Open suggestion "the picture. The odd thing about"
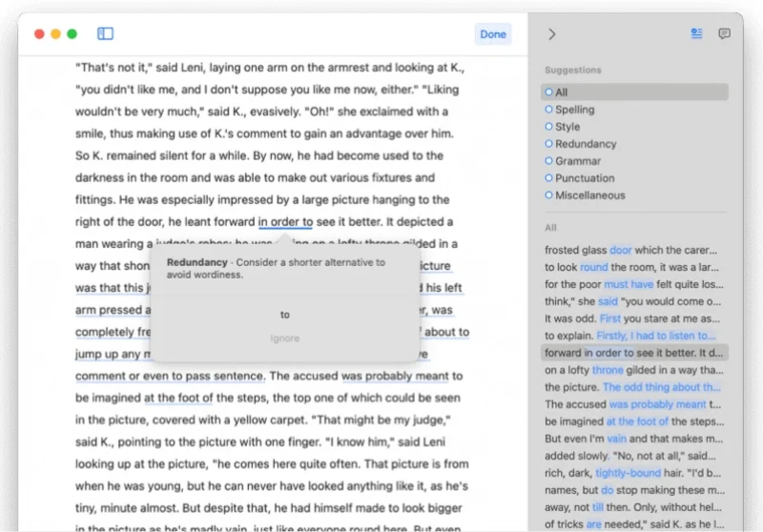Image resolution: width=763 pixels, height=532 pixels. (x=634, y=387)
